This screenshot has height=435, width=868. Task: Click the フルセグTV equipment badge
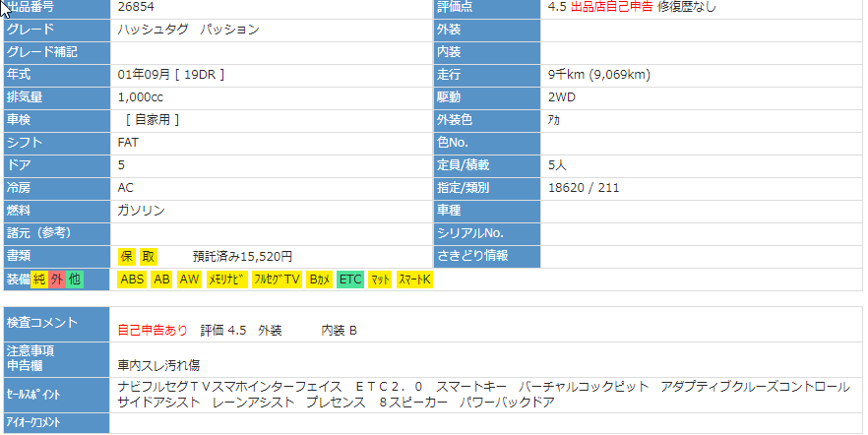277,280
